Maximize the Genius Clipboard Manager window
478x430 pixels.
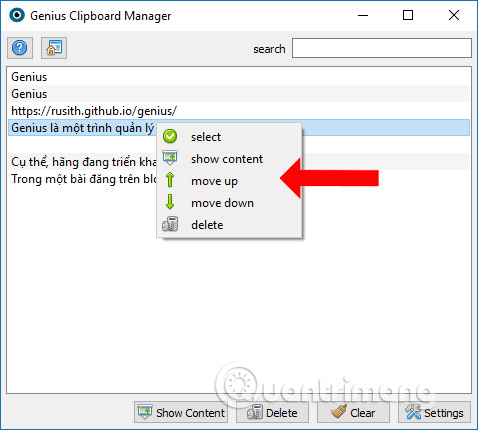(x=408, y=15)
